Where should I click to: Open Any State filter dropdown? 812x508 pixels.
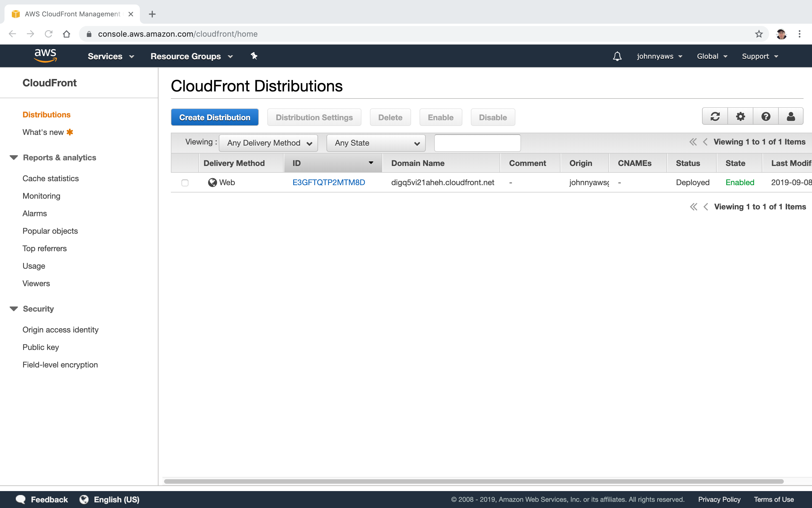pyautogui.click(x=376, y=143)
